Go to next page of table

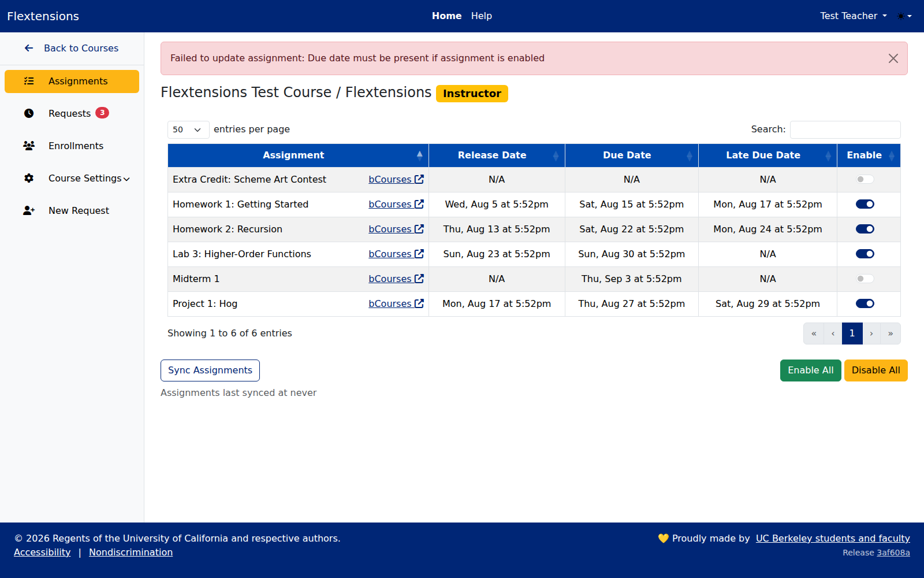click(x=871, y=334)
